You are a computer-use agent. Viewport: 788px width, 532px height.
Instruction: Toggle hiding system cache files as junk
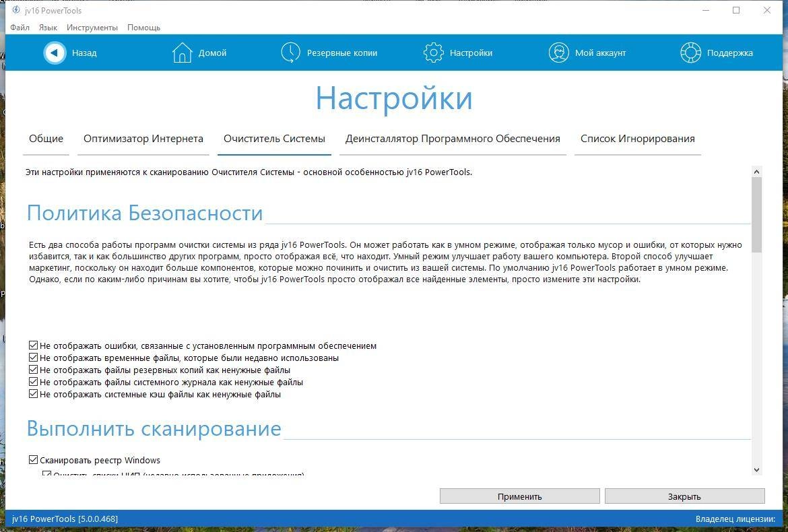pyautogui.click(x=33, y=394)
